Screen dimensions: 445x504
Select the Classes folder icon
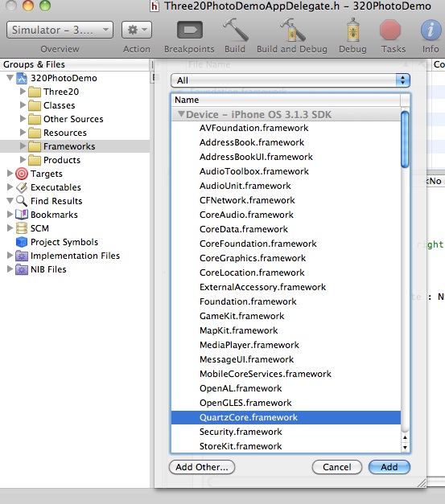tap(35, 105)
